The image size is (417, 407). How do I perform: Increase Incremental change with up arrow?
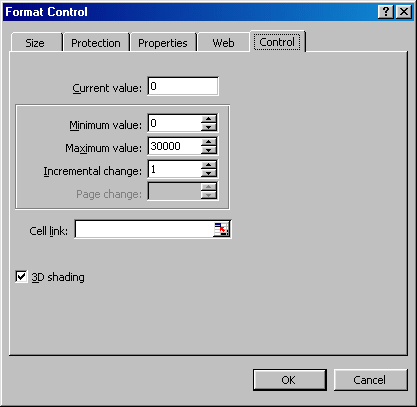point(209,165)
